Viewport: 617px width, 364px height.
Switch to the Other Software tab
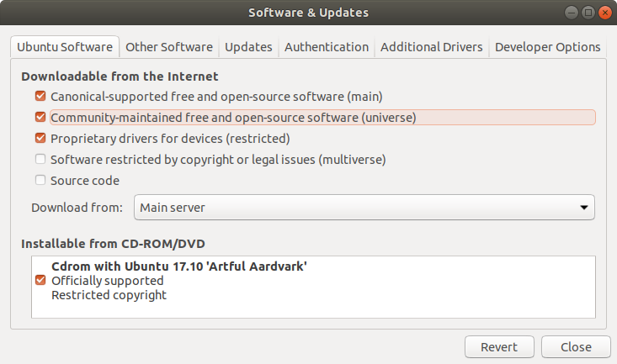click(169, 47)
